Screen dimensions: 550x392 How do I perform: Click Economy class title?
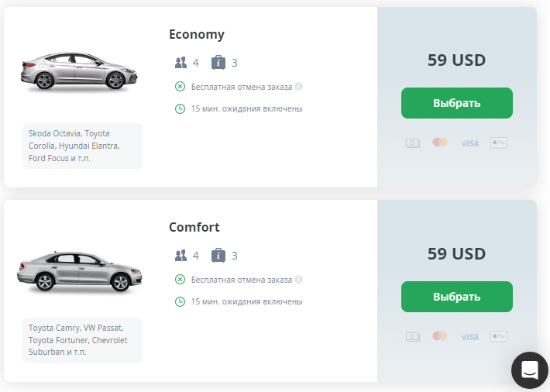click(x=197, y=34)
